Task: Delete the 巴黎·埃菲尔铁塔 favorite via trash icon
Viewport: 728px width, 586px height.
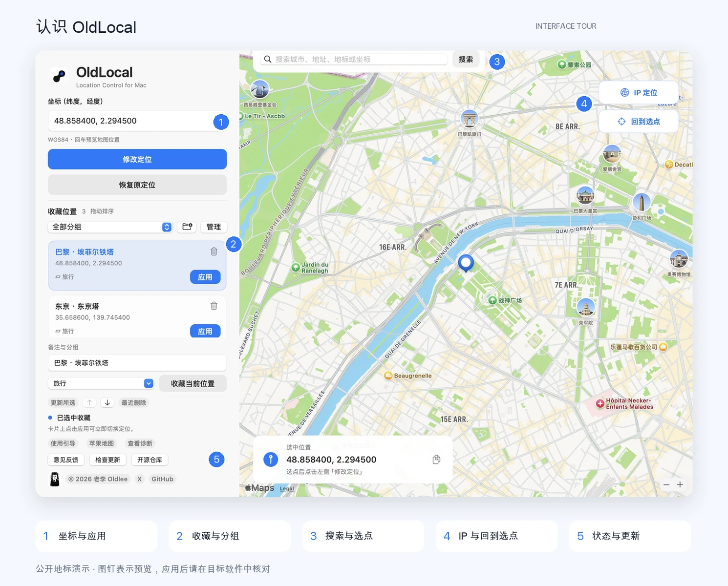Action: [x=214, y=251]
